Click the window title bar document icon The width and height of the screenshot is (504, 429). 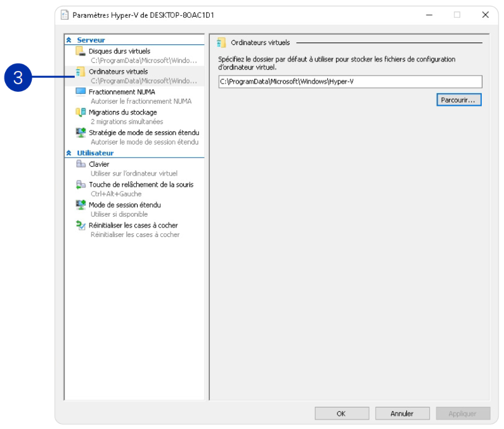(x=65, y=15)
